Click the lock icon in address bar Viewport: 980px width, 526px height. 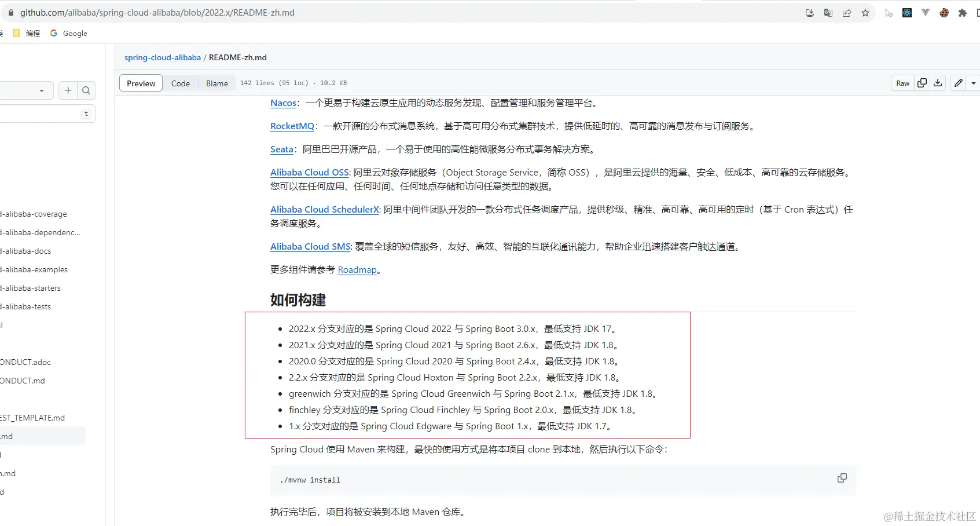[x=10, y=12]
